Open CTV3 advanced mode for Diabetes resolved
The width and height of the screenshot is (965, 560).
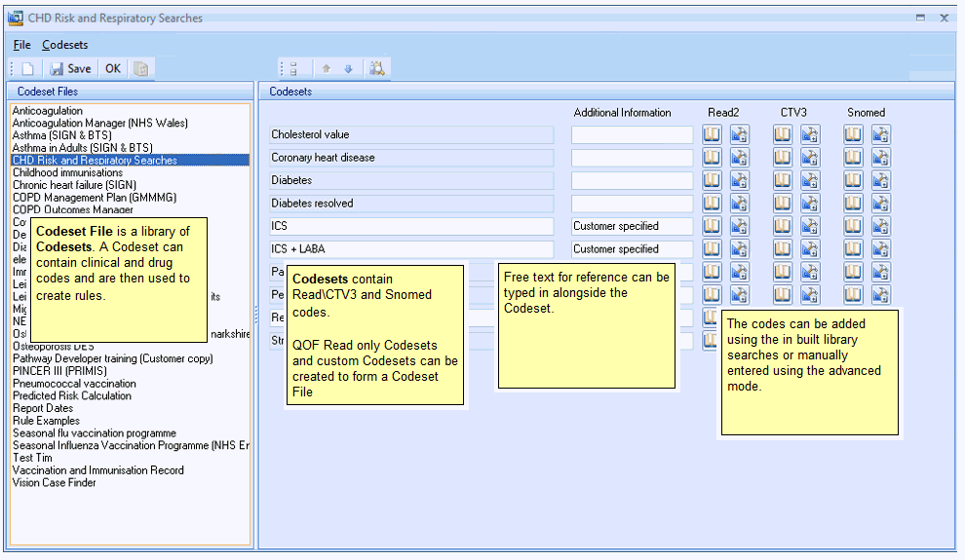point(810,204)
